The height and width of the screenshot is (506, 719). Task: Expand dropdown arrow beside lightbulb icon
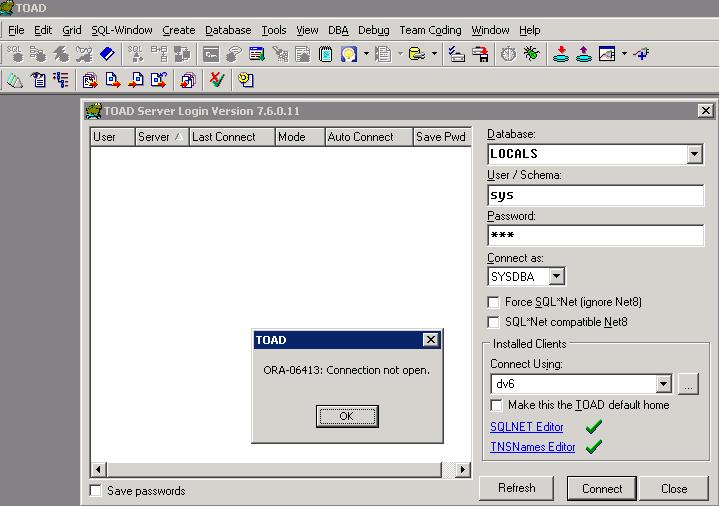point(366,54)
